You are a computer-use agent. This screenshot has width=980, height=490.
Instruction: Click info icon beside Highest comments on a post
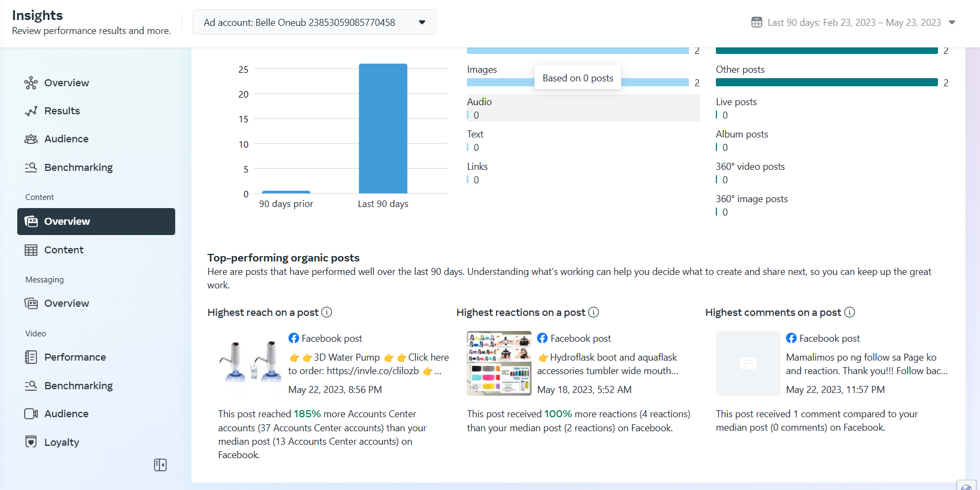[x=850, y=312]
